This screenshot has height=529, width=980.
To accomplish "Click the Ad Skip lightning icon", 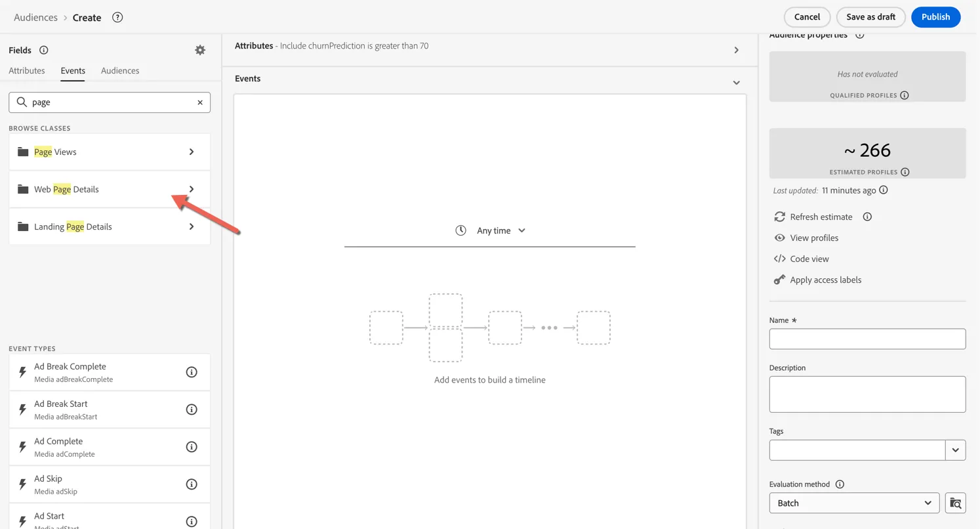I will (x=22, y=484).
